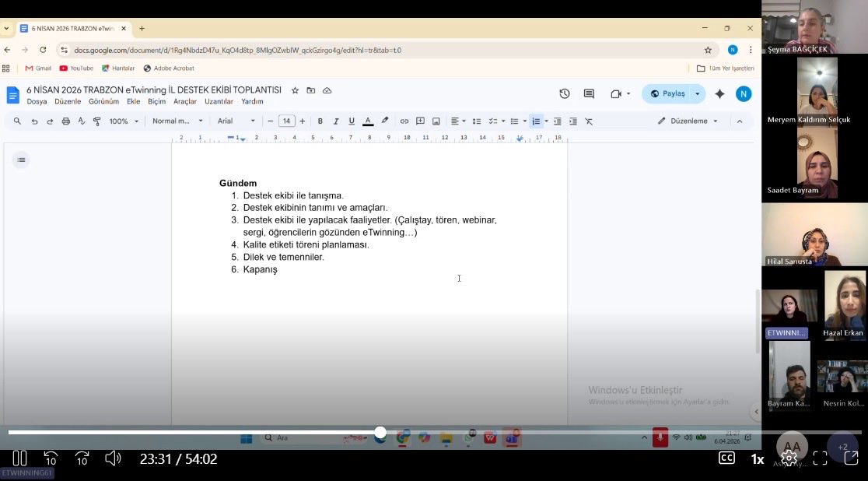Print the document via printer icon
This screenshot has width=868, height=481.
coord(66,121)
